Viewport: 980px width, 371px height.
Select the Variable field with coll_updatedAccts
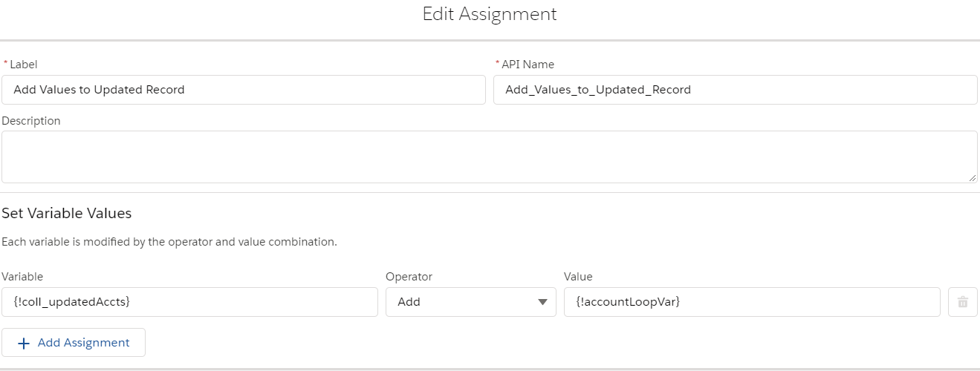pos(189,302)
